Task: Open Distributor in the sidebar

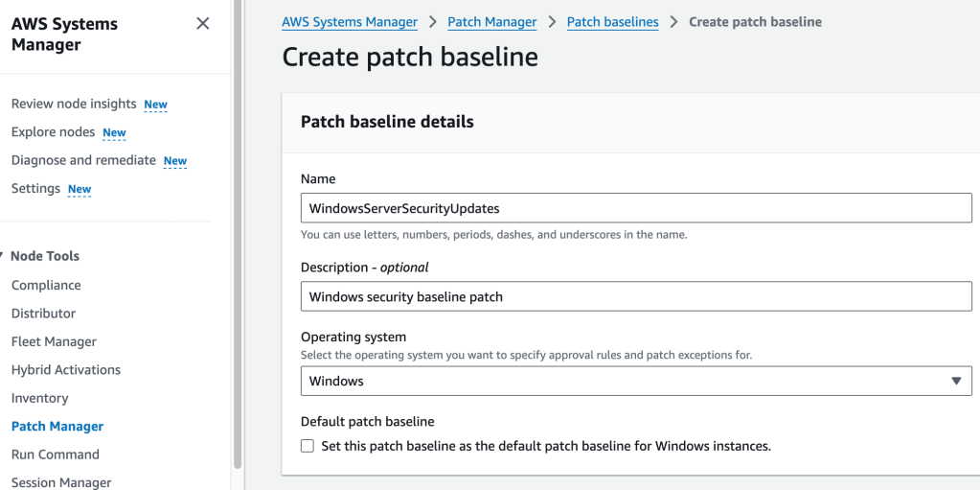Action: (43, 314)
